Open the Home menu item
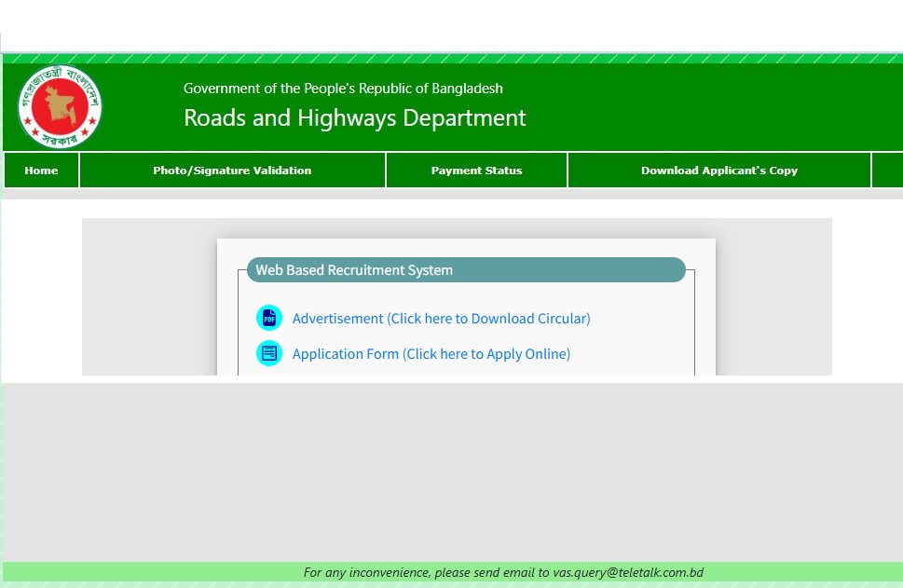Viewport: 903px width, 588px height. pos(41,171)
